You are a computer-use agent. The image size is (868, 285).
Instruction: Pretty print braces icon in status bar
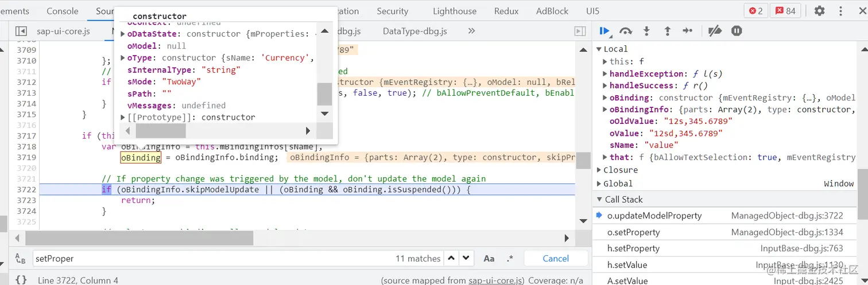pyautogui.click(x=21, y=280)
